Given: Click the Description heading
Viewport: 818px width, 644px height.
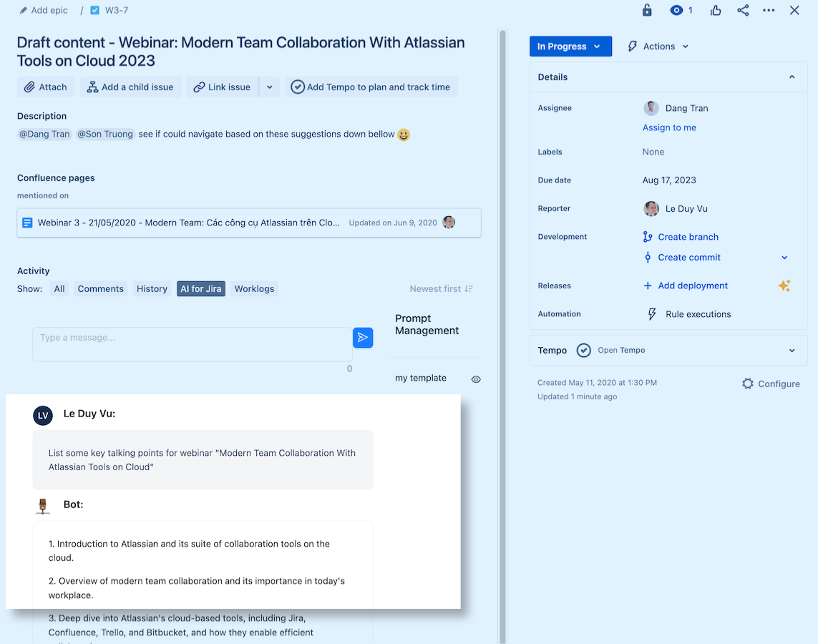Looking at the screenshot, I should click(42, 117).
